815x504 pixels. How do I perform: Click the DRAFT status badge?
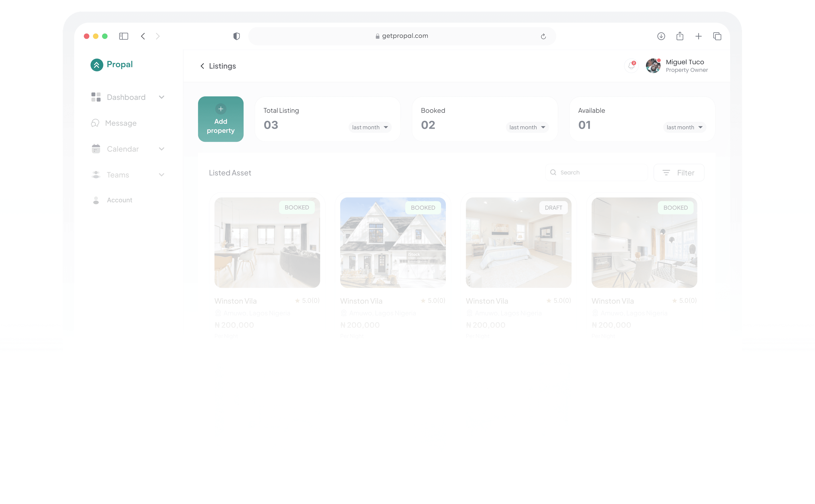point(554,208)
